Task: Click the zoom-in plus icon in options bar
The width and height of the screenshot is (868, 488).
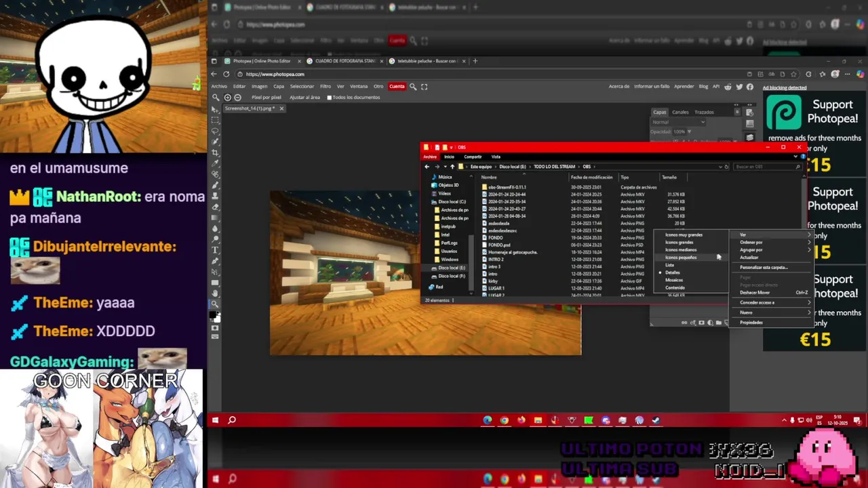Action: tap(228, 98)
